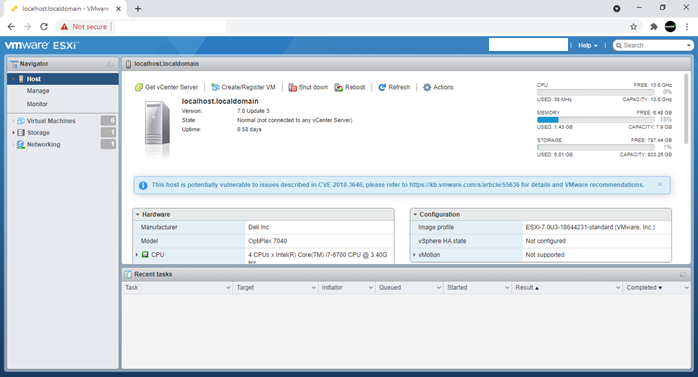Viewport: 698px width, 377px height.
Task: Collapse the Configuration section
Action: coord(415,215)
